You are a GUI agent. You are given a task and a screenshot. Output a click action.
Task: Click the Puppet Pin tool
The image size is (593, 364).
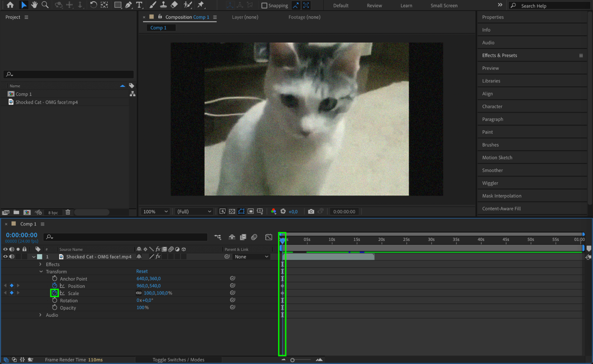click(201, 5)
